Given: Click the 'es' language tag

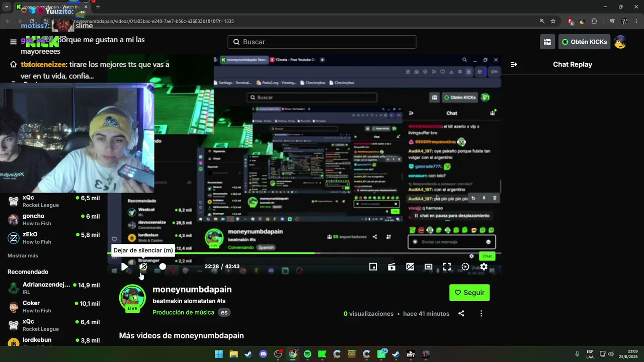Looking at the screenshot, I should click(224, 312).
